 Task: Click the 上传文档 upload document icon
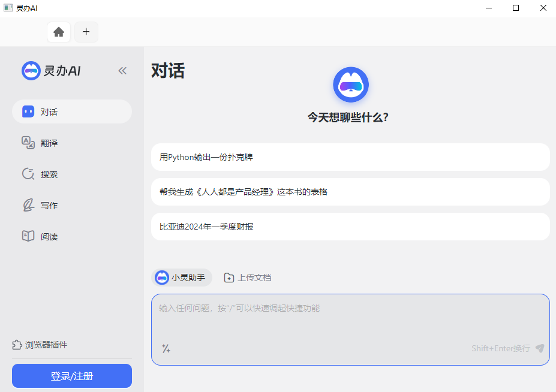coord(229,278)
